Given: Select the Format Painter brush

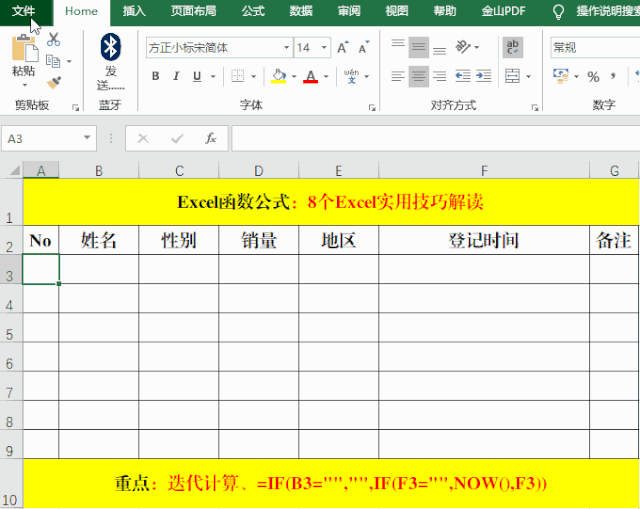Looking at the screenshot, I should click(53, 83).
